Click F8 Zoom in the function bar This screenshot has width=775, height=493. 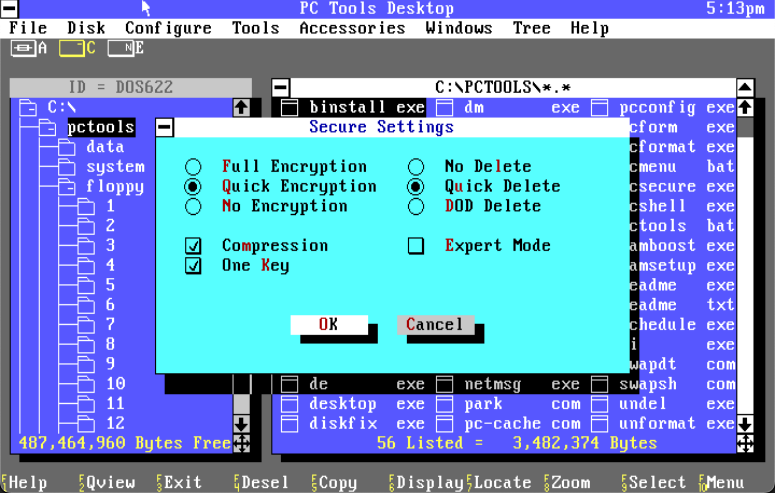pos(567,483)
